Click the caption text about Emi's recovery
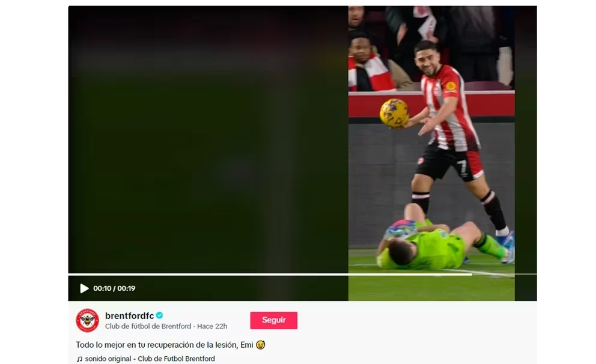Image resolution: width=596 pixels, height=364 pixels. coord(165,345)
